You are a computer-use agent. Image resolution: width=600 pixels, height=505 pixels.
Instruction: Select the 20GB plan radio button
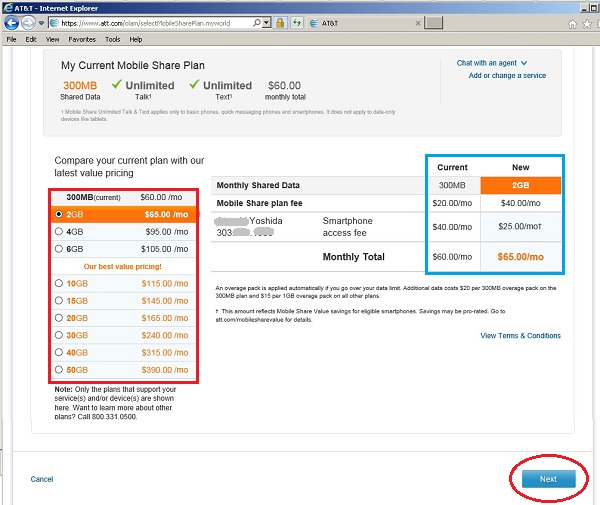59,318
